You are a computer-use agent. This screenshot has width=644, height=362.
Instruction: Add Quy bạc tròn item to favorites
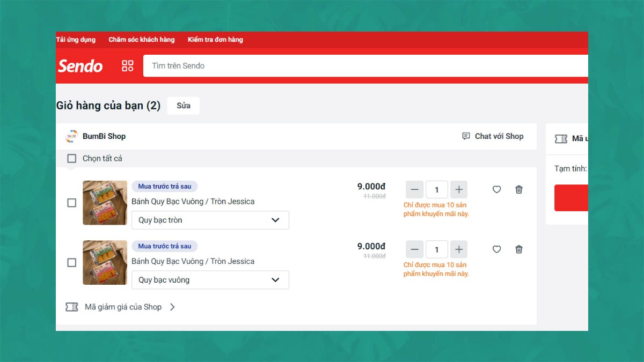coord(496,189)
